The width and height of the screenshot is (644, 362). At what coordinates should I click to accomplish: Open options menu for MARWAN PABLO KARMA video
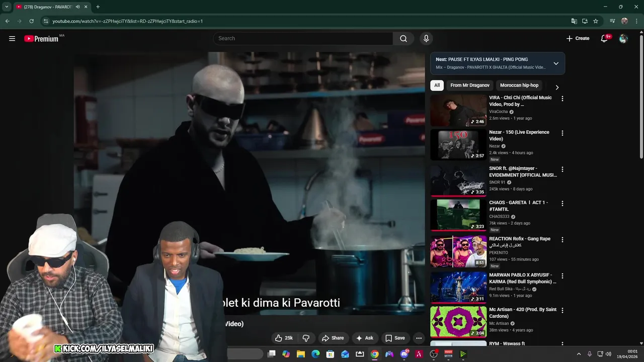pos(562,276)
